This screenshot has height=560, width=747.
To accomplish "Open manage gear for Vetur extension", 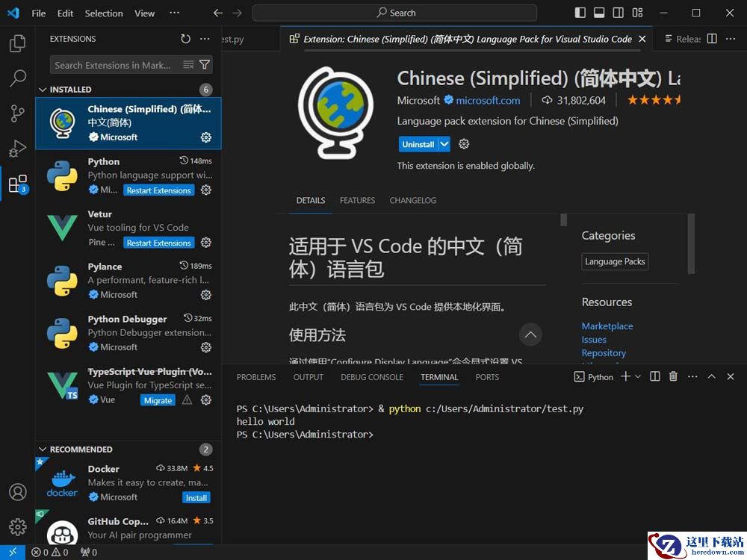I will coord(206,243).
